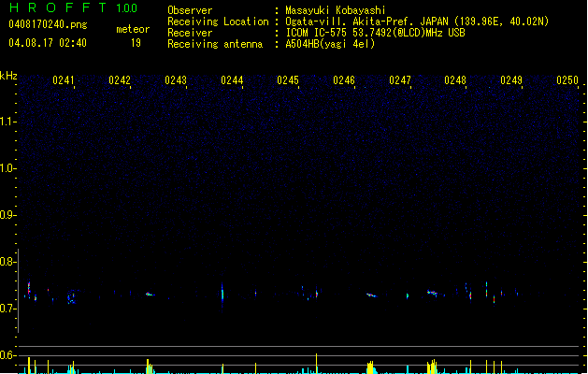Select the filename 0408170240.png
Screen dimensions: 588x374
pos(48,24)
